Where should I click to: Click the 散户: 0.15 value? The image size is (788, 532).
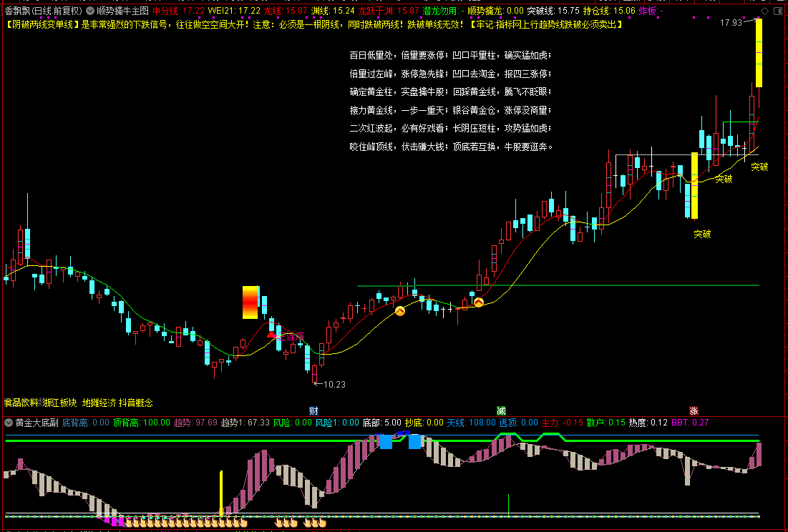606,423
